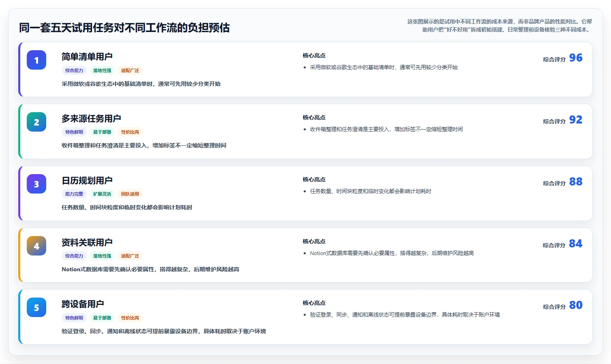
Task: Click the rank 3 number badge
Action: [x=36, y=184]
